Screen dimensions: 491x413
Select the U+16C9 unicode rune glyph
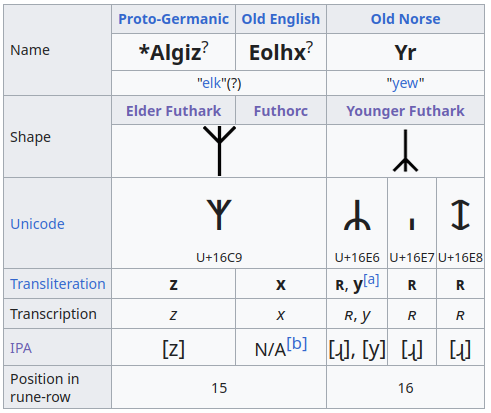[x=219, y=215]
